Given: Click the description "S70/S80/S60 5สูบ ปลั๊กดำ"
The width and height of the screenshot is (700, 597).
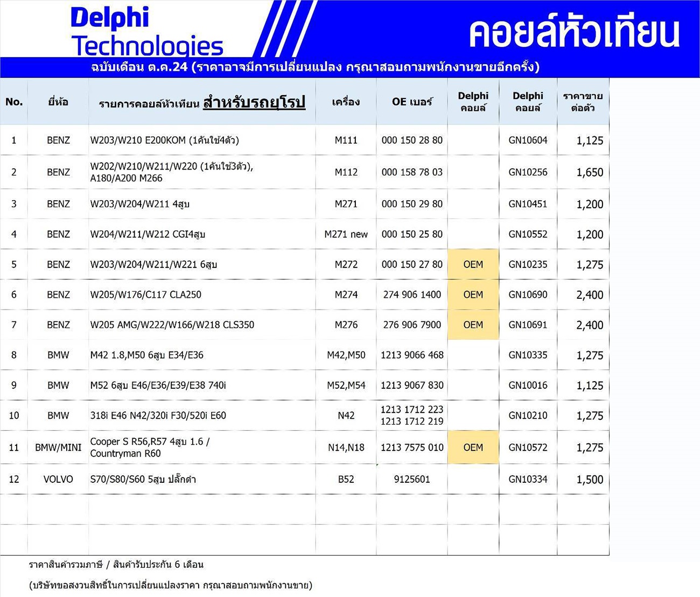Looking at the screenshot, I should [143, 479].
